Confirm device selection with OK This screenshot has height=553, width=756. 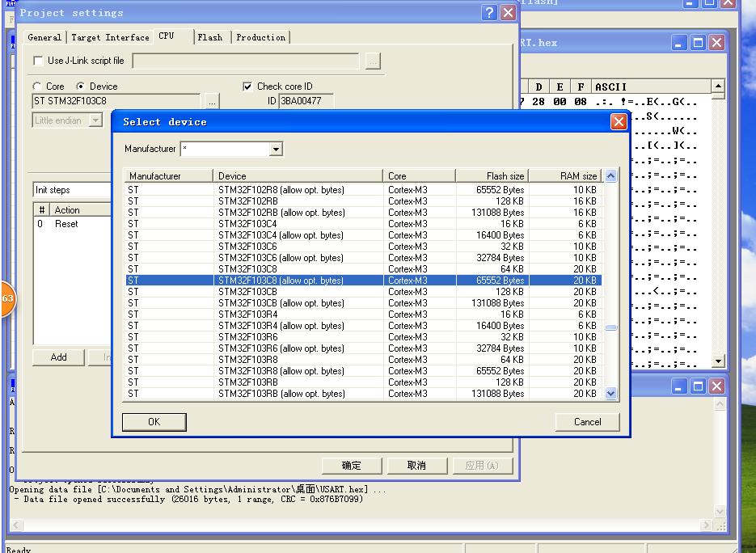[x=154, y=422]
